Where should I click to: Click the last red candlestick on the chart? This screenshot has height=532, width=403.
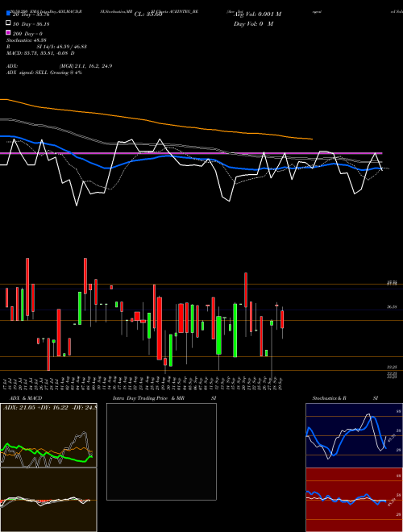[x=282, y=319]
